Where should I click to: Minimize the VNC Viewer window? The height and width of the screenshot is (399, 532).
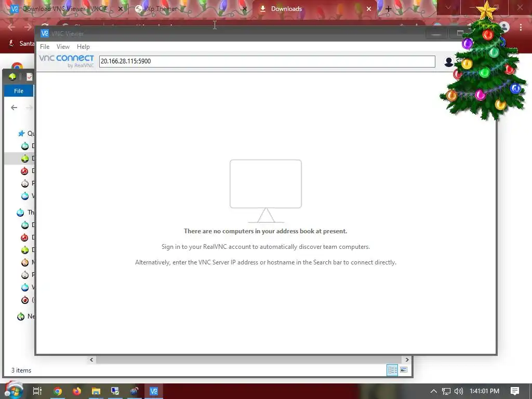[x=436, y=34]
